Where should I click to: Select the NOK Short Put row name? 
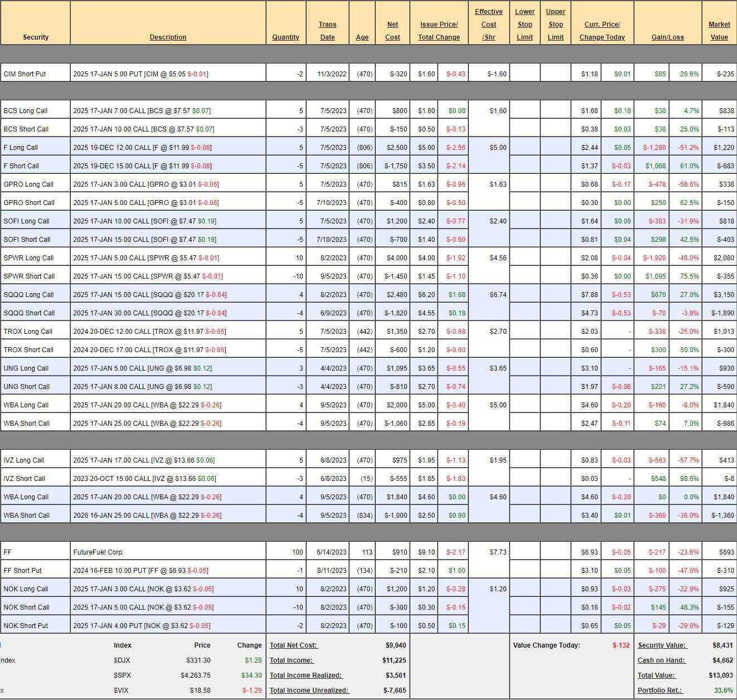[26, 626]
